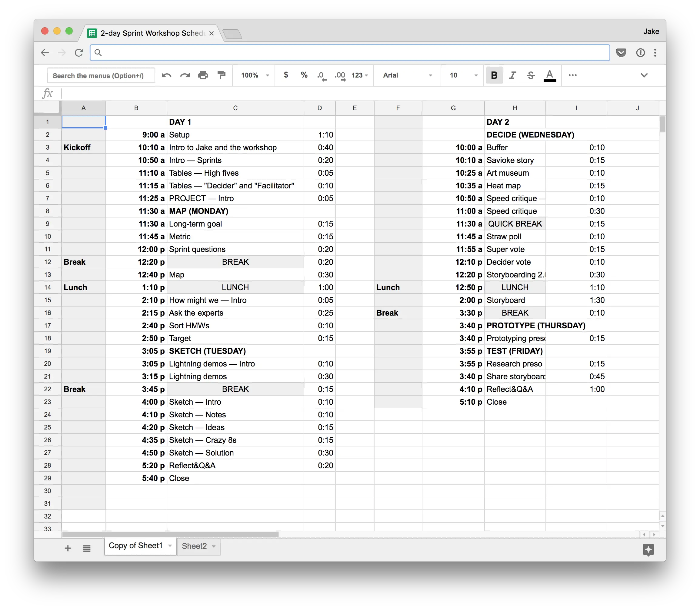Click the scroll up arrow button
This screenshot has height=610, width=700.
[662, 516]
